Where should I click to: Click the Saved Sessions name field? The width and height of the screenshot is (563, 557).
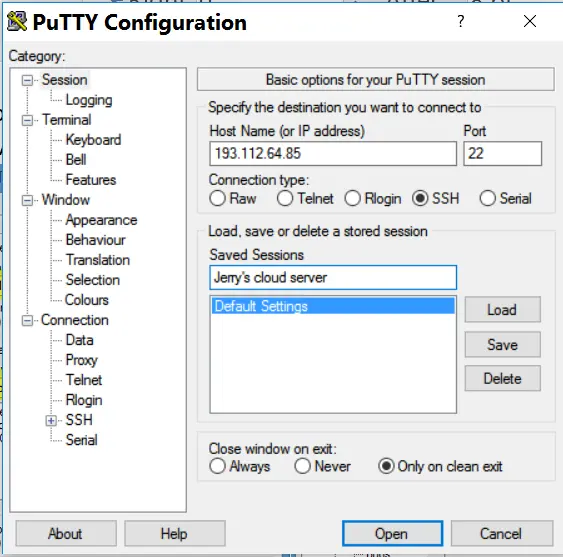point(333,277)
